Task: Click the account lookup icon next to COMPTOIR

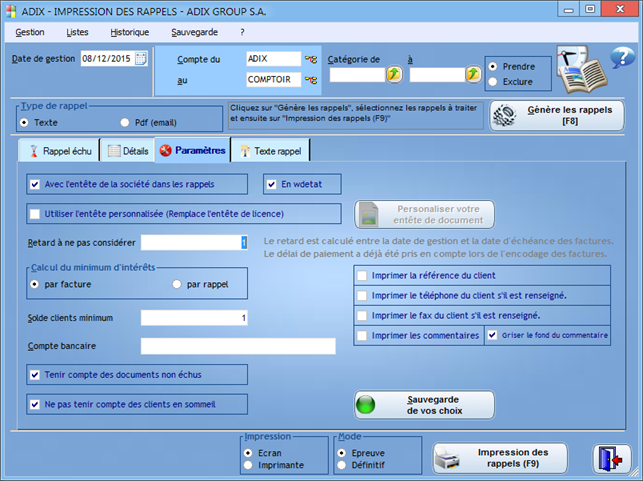Action: coord(311,80)
